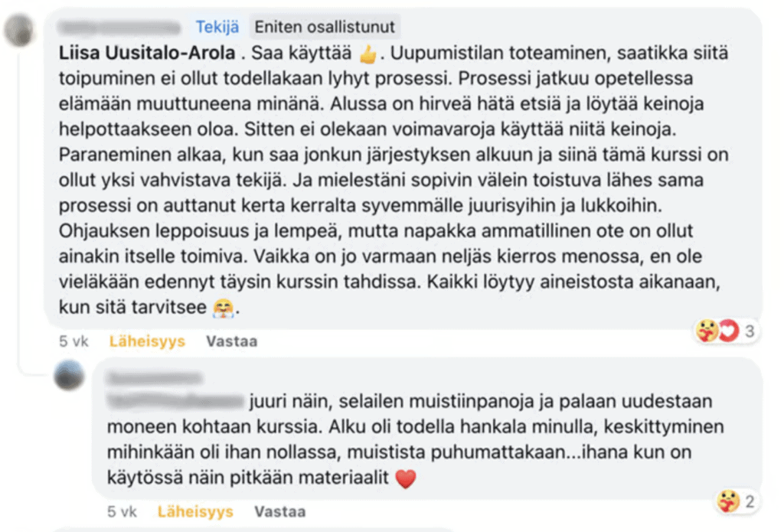Open the 5 vk timestamp of the first comment
784x532 pixels.
(73, 341)
